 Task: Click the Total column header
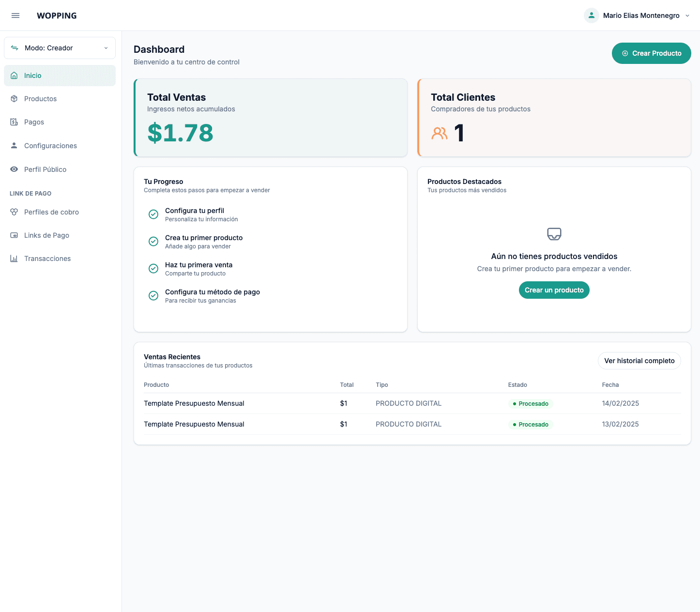347,385
